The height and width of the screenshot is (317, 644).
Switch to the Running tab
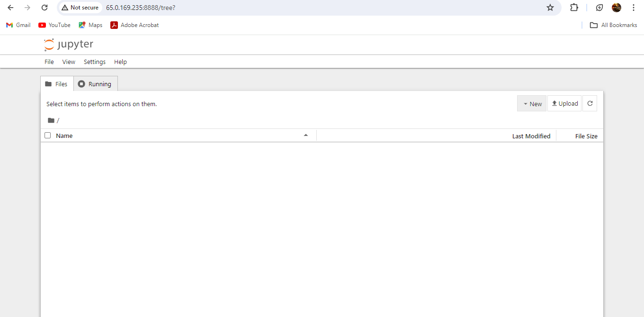pyautogui.click(x=95, y=83)
